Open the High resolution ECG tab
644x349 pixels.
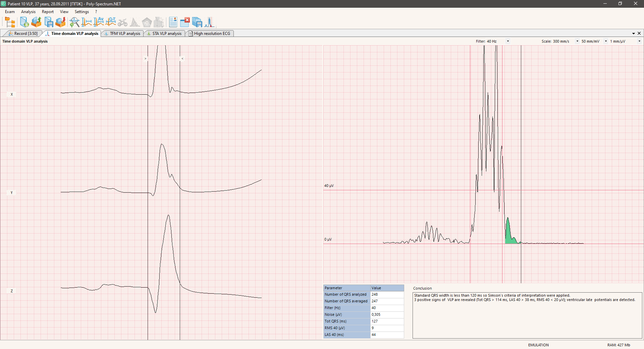click(209, 34)
